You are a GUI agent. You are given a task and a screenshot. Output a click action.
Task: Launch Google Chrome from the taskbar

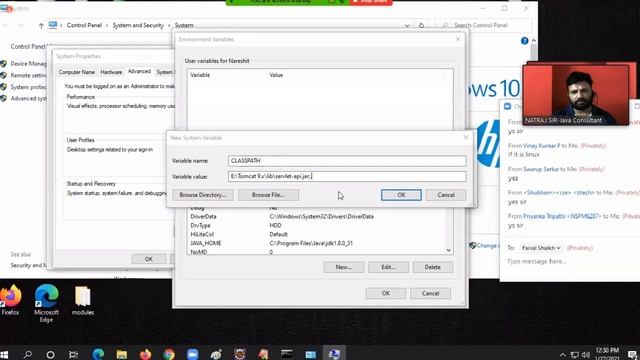pyautogui.click(x=169, y=354)
